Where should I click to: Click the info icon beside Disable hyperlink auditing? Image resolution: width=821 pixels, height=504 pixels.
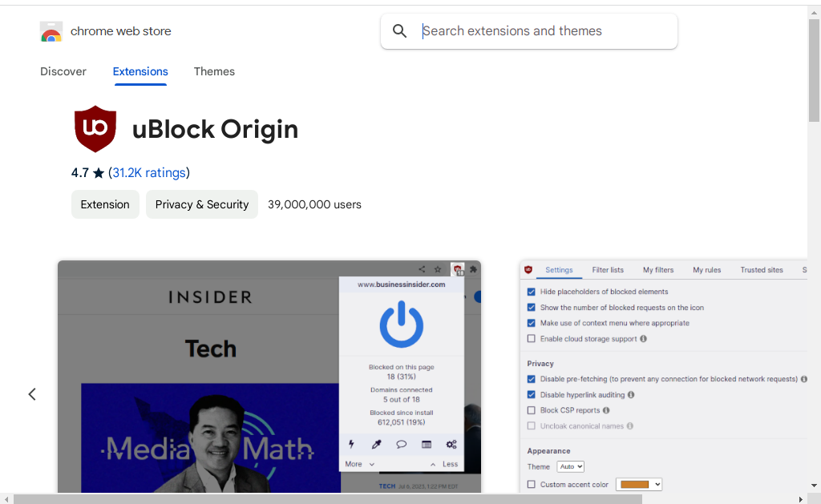(x=631, y=394)
